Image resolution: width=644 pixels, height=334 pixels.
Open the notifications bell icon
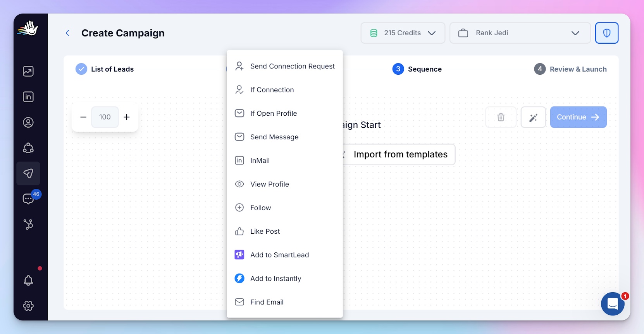pyautogui.click(x=28, y=280)
